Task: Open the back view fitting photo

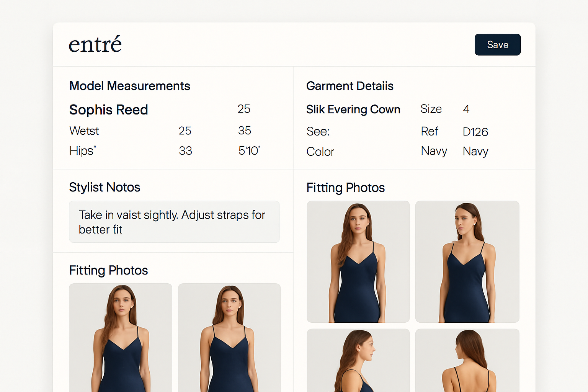Action: coord(467,360)
